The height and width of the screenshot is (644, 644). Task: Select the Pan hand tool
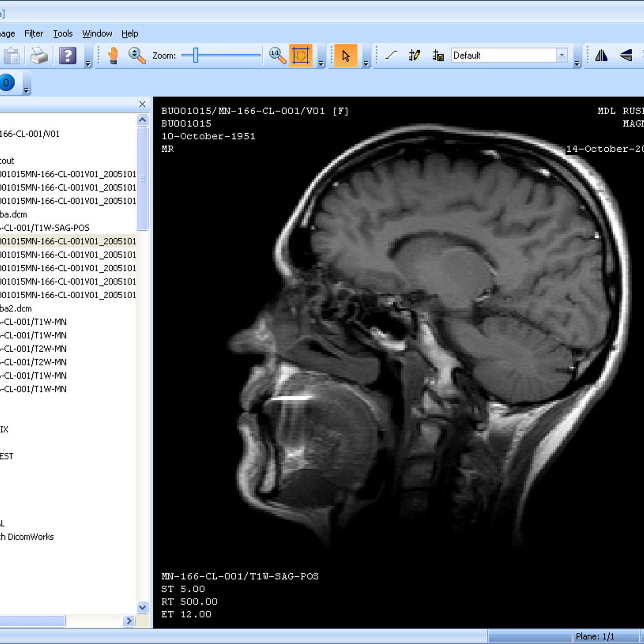click(113, 56)
